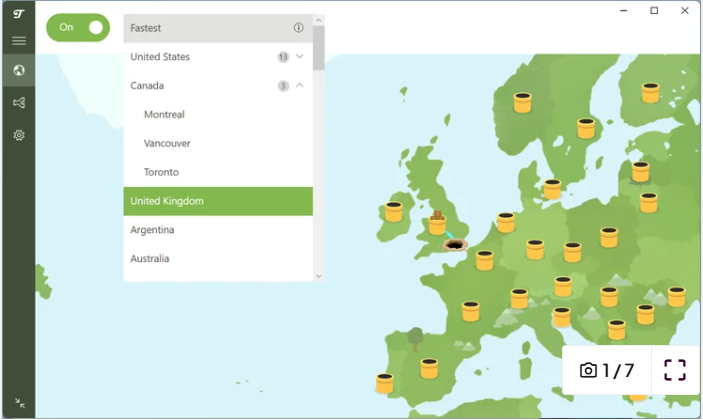Open the hamburger menu in sidebar
The height and width of the screenshot is (420, 703).
(x=19, y=41)
